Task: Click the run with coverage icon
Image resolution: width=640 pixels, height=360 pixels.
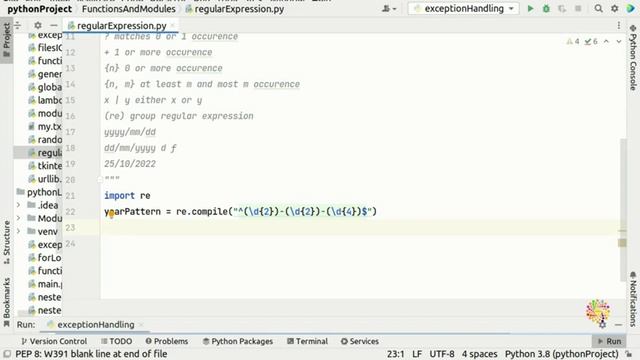Action: [562, 9]
